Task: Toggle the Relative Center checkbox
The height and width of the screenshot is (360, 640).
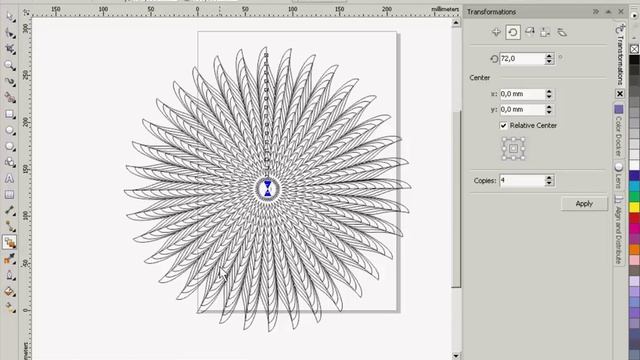Action: tap(504, 125)
